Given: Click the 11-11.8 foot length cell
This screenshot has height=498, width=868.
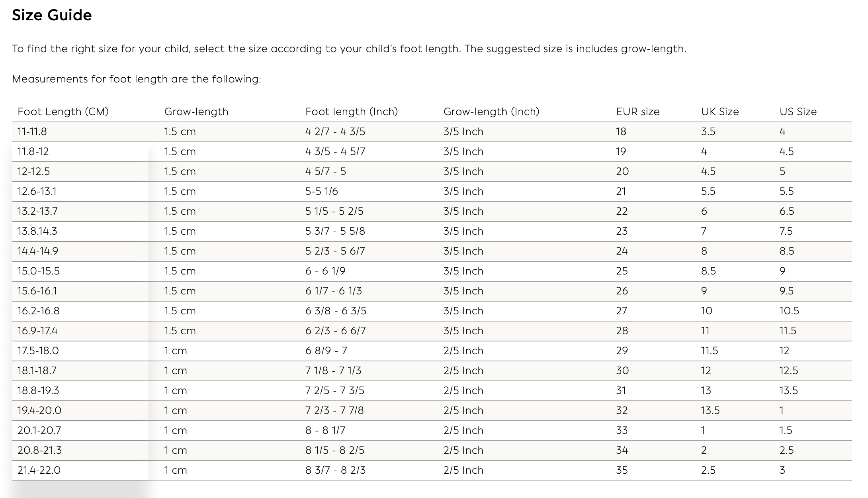Looking at the screenshot, I should coord(32,131).
